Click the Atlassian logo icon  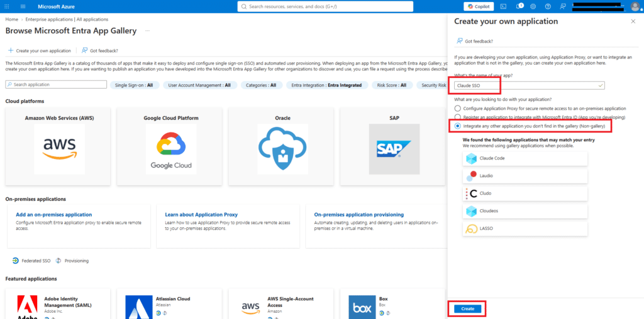(x=139, y=307)
